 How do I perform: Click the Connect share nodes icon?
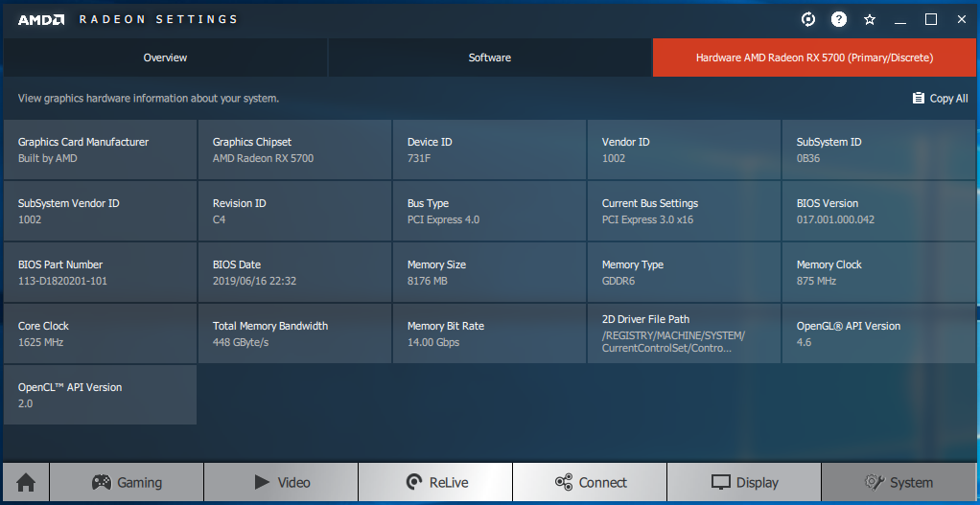point(564,483)
